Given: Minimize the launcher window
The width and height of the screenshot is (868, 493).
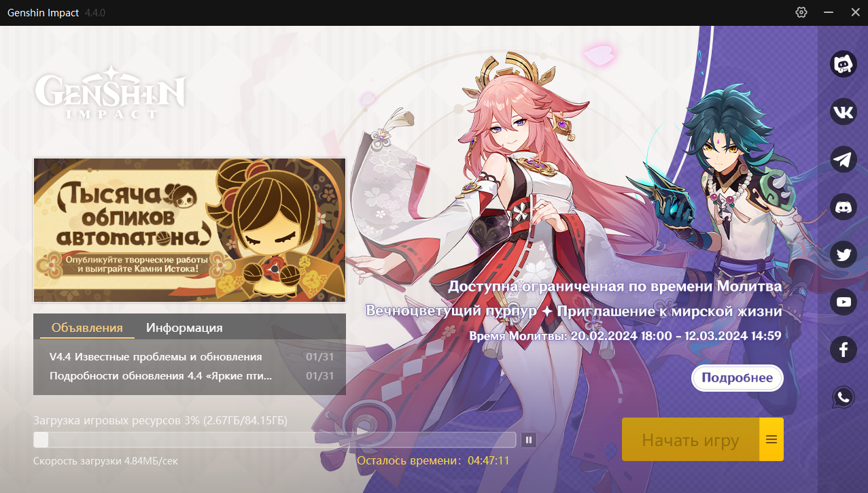Looking at the screenshot, I should (x=829, y=12).
